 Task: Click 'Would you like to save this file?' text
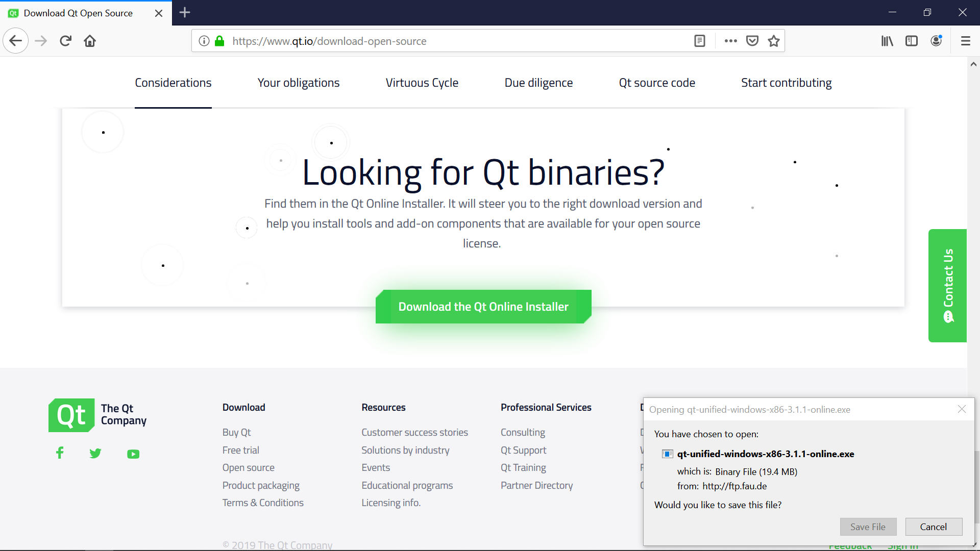tap(718, 505)
